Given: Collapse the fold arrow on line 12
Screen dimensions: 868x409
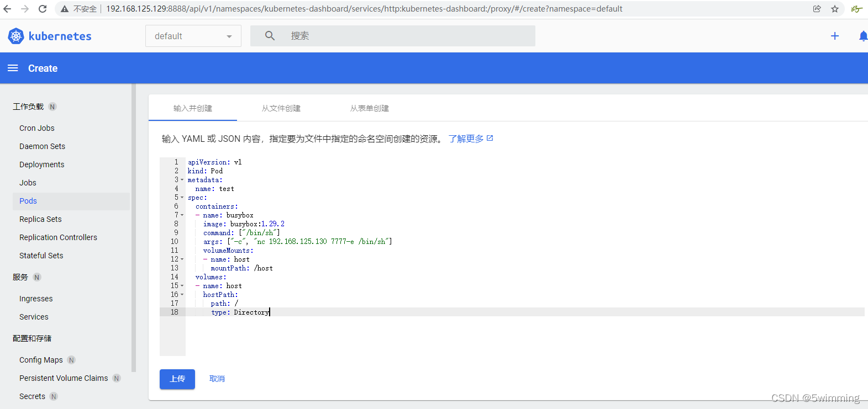Looking at the screenshot, I should point(182,259).
